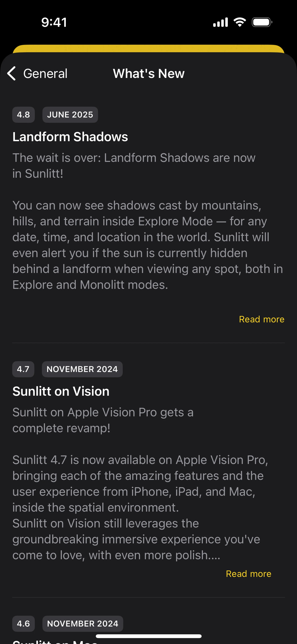Read more about Landform Shadows
297x644 pixels.
point(262,319)
